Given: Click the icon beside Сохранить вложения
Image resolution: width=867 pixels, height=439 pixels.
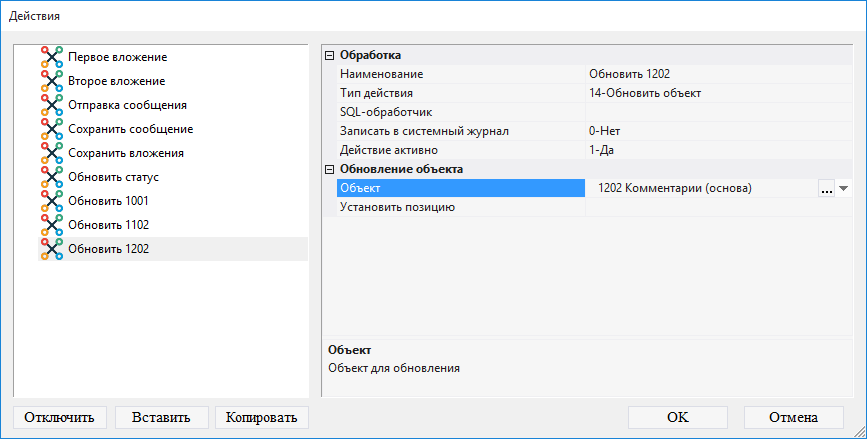Looking at the screenshot, I should point(52,153).
